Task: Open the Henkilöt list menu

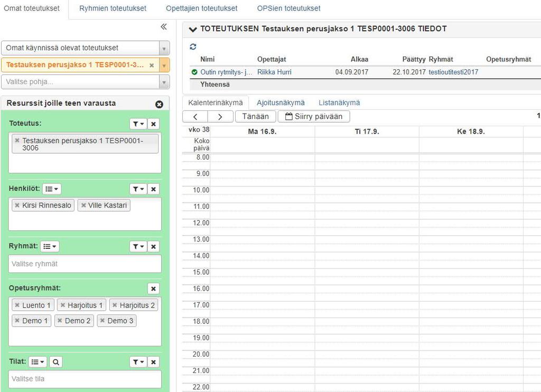Action: click(x=52, y=189)
